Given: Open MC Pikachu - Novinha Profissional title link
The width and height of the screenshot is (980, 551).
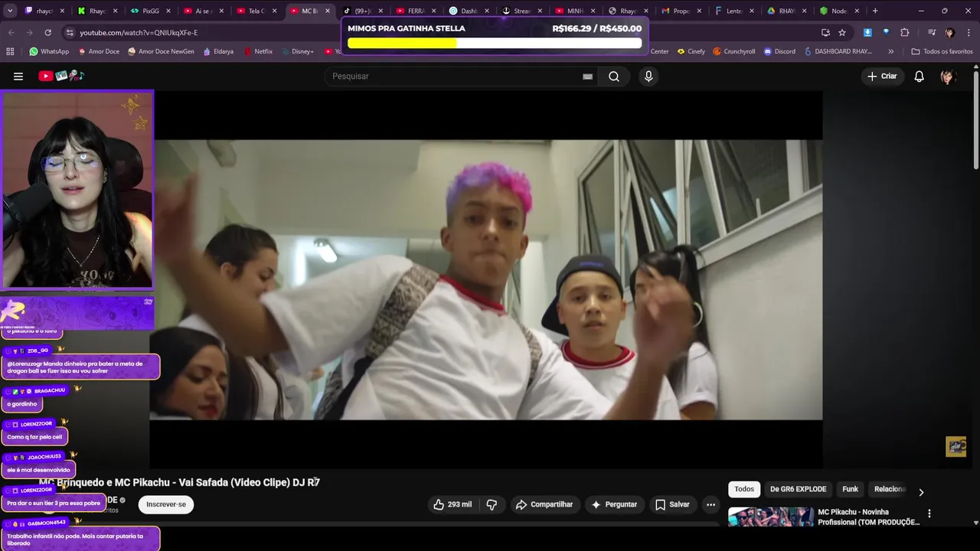Looking at the screenshot, I should pyautogui.click(x=868, y=517).
